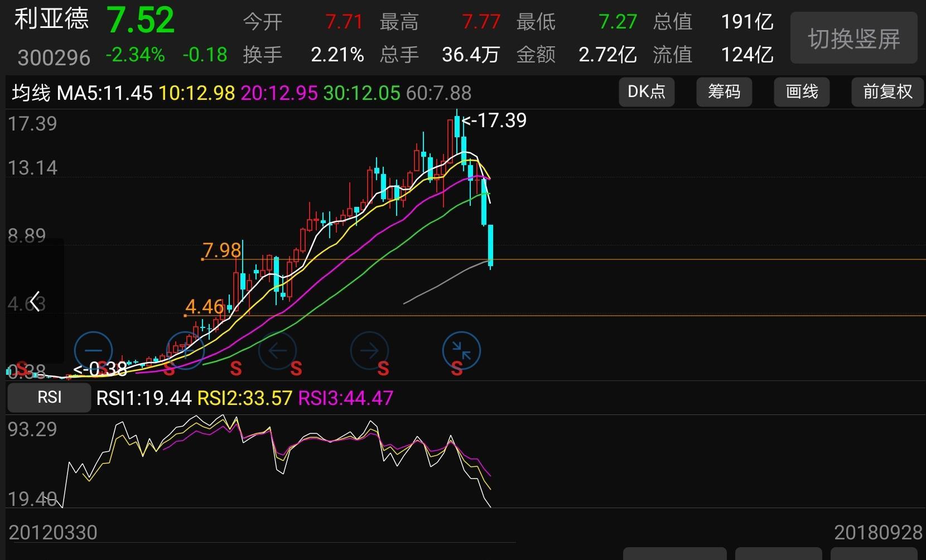The width and height of the screenshot is (926, 560).
Task: Toggle the DK点 buy/sell point overlay
Action: [x=646, y=92]
